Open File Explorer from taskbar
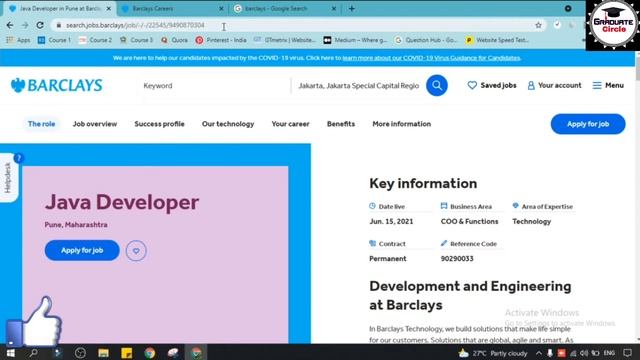The width and height of the screenshot is (640, 360). pos(103,353)
